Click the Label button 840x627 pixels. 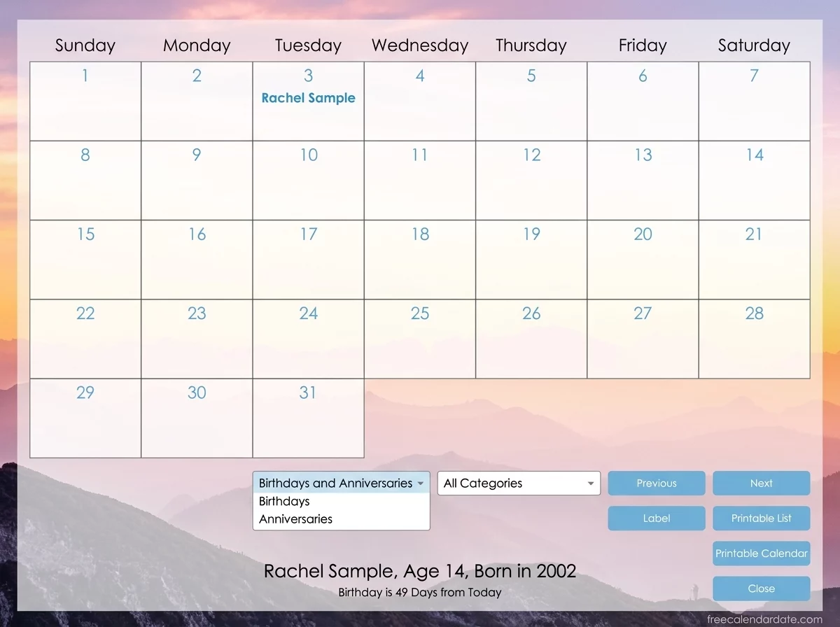657,519
